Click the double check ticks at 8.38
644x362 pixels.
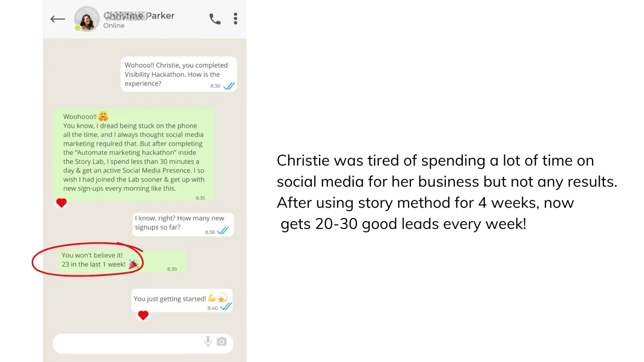(x=223, y=231)
